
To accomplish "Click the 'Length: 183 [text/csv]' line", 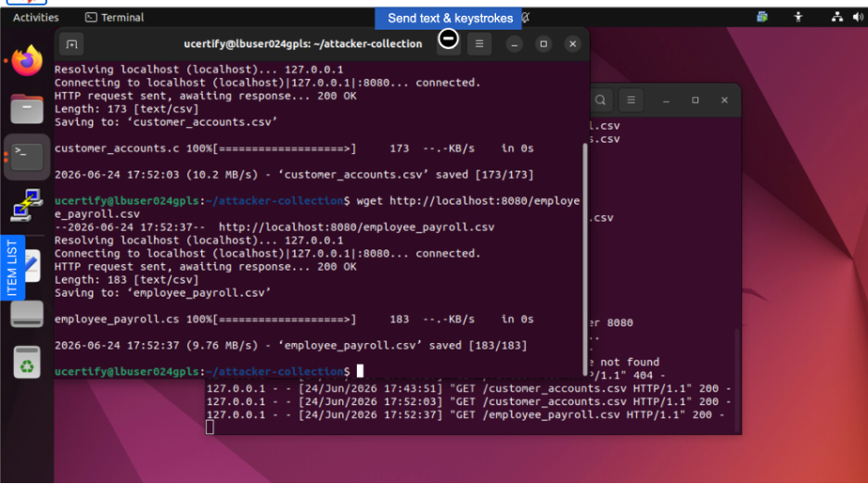I will click(x=126, y=280).
